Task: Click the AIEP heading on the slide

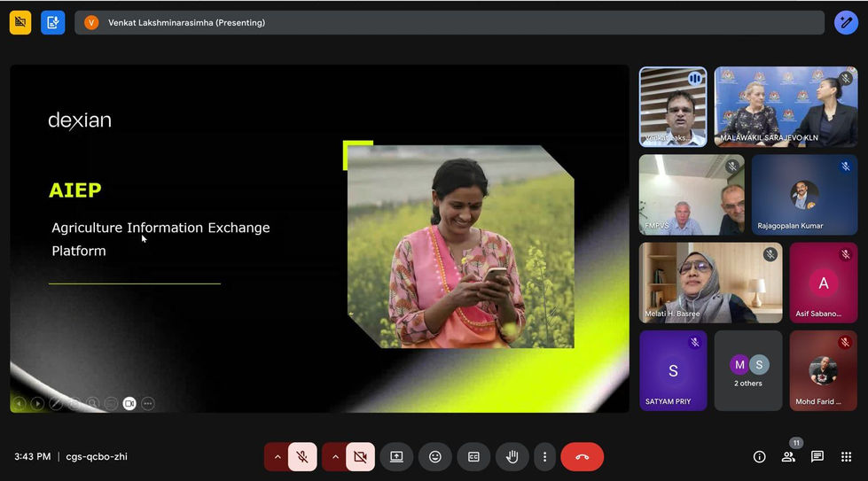Action: pyautogui.click(x=74, y=190)
